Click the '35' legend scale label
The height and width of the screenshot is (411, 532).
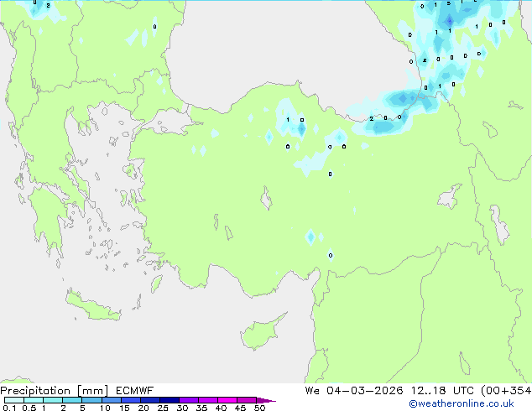point(201,408)
